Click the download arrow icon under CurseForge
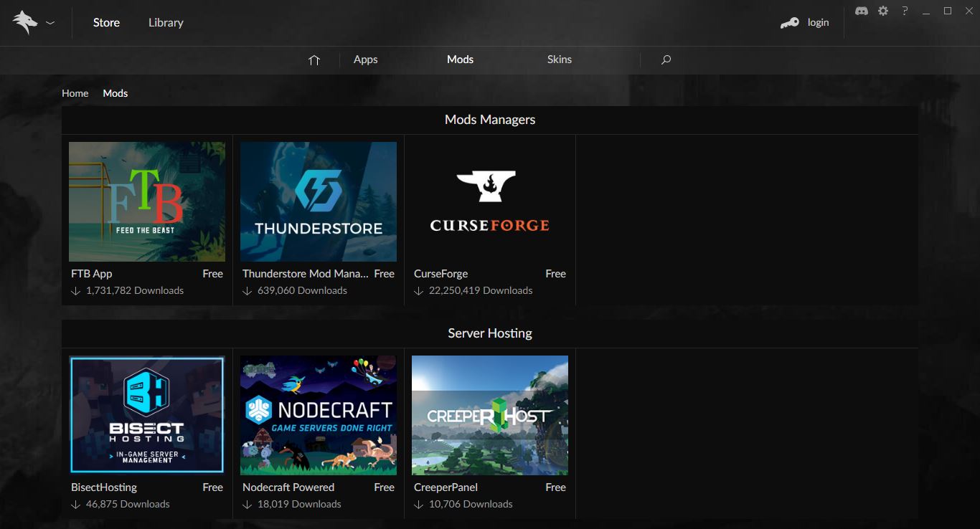980x529 pixels. [x=418, y=291]
